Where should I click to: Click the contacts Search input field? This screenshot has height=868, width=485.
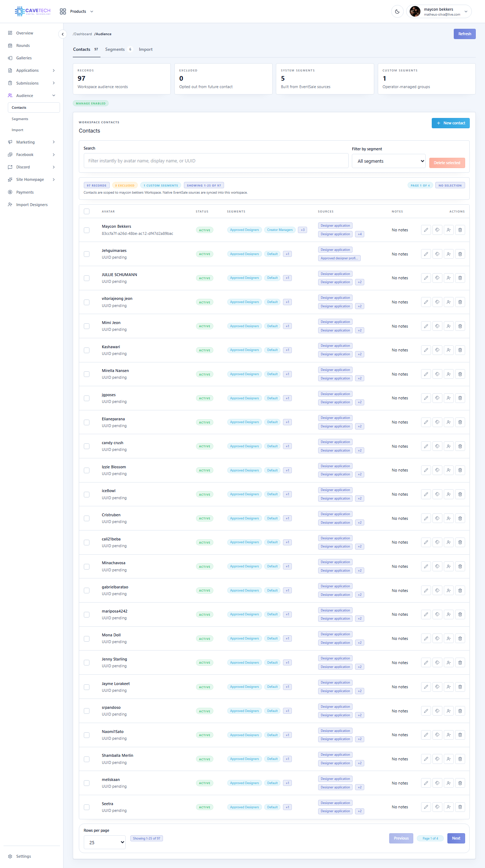tap(216, 161)
